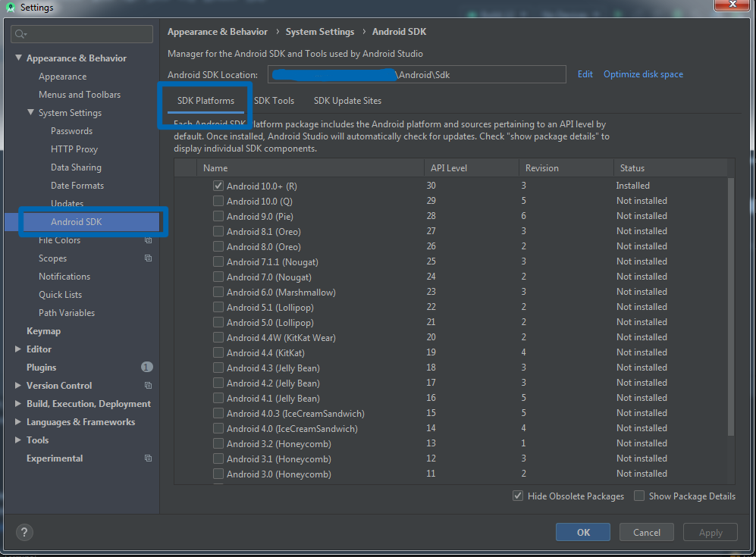This screenshot has width=756, height=557.
Task: Open Path Variables settings
Action: 67,313
